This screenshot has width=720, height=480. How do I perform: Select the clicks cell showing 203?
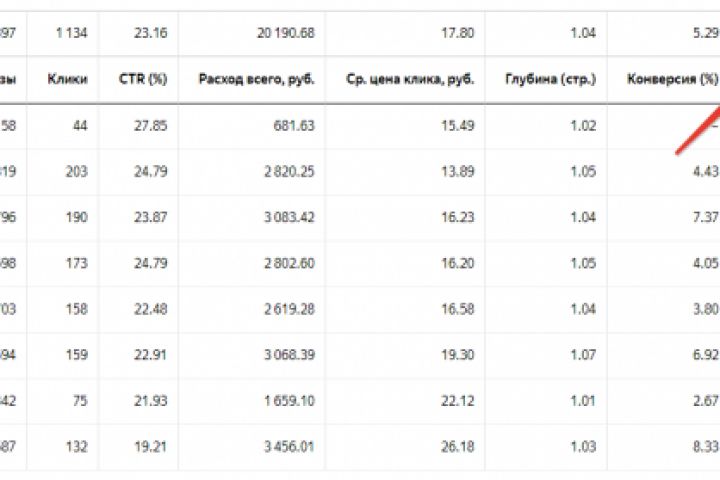pos(75,171)
